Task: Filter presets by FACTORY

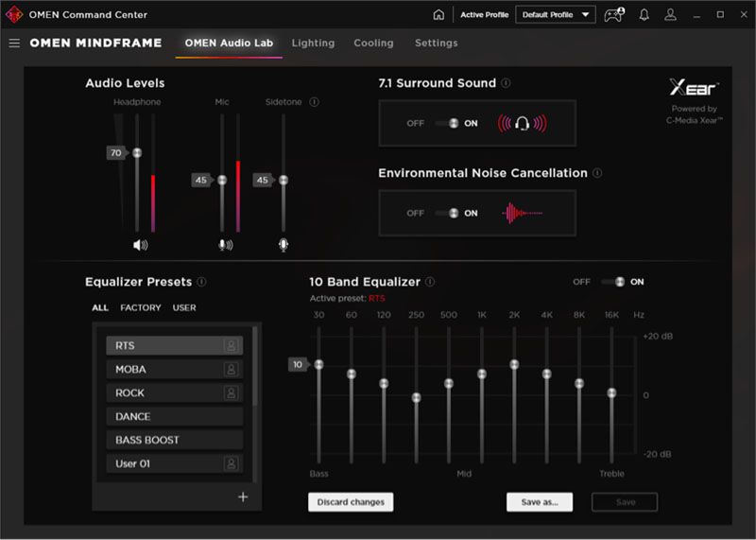Action: tap(141, 308)
